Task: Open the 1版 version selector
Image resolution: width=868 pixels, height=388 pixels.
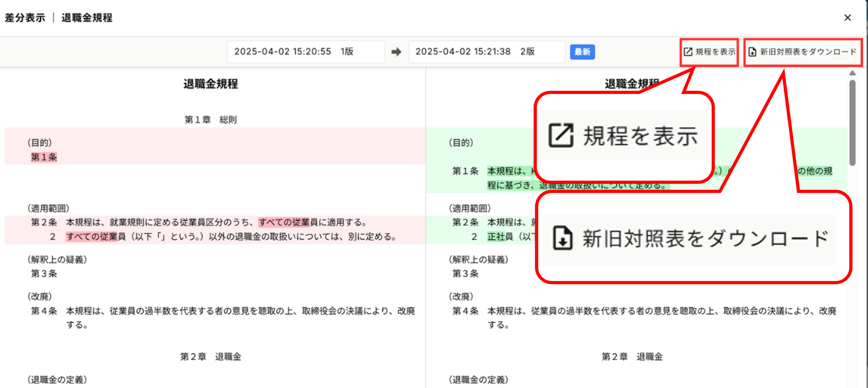Action: pos(306,52)
